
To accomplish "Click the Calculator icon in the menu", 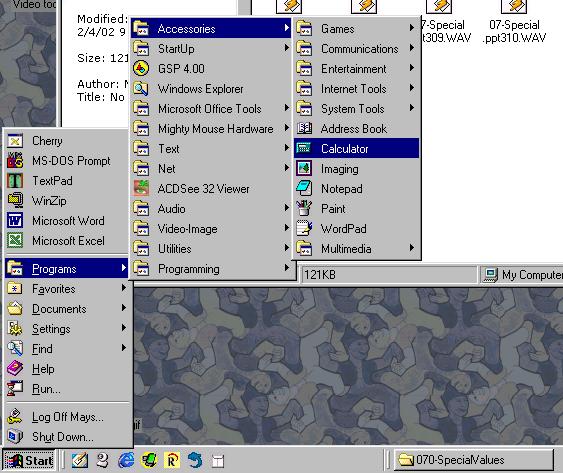I will pyautogui.click(x=304, y=148).
